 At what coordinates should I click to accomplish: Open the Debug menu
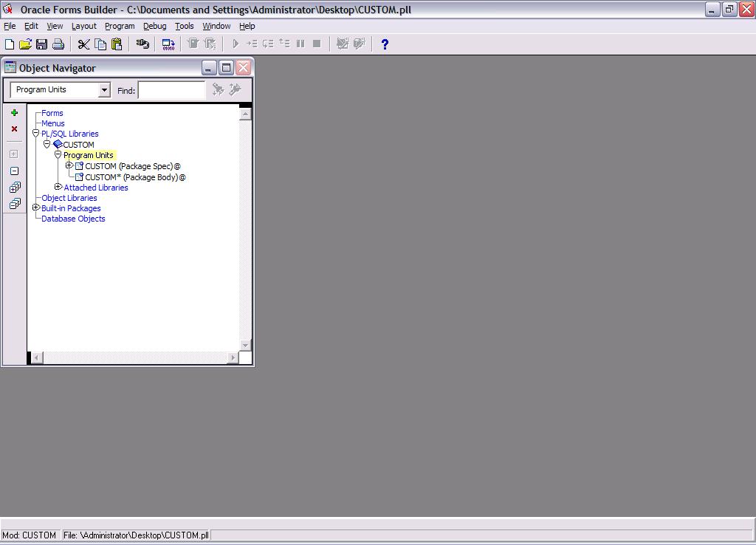coord(155,26)
